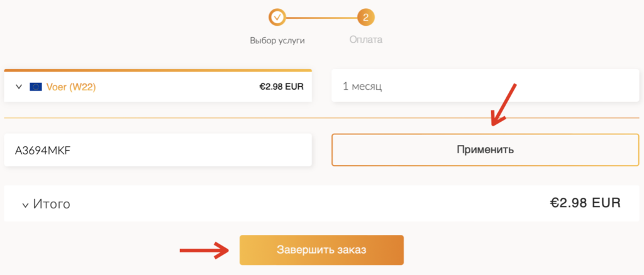Click the red arrow beside Завершить заказ

point(204,251)
